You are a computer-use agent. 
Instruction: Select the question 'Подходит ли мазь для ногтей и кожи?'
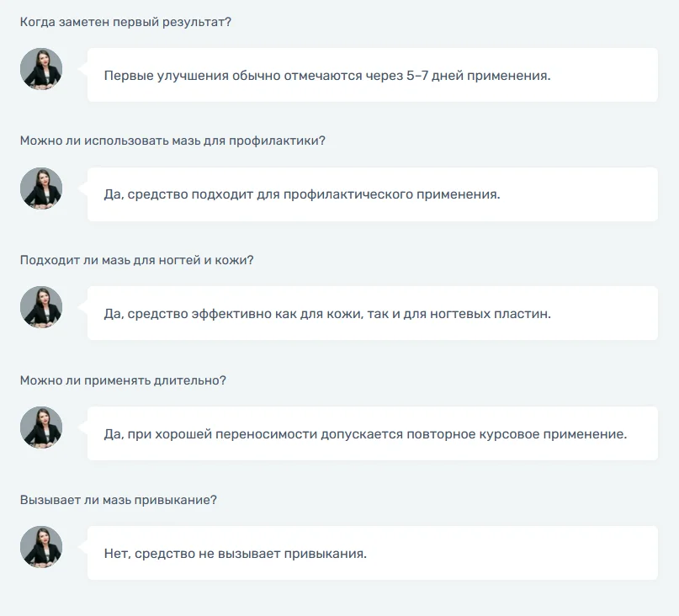pos(136,260)
